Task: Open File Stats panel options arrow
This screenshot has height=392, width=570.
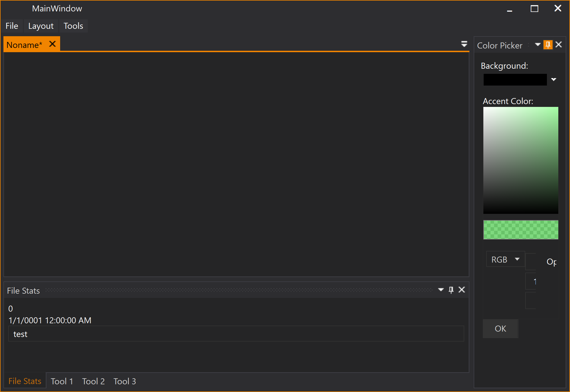Action: click(441, 290)
